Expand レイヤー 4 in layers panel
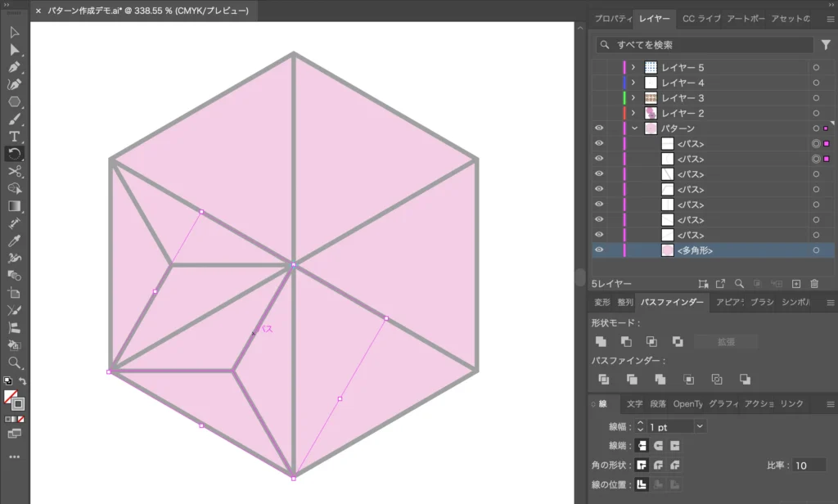This screenshot has width=838, height=504. pyautogui.click(x=633, y=83)
